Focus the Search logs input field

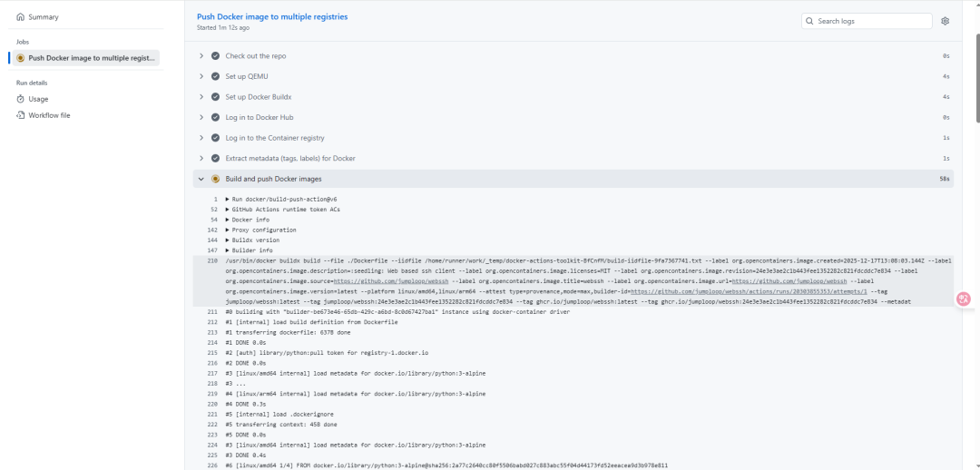coord(871,21)
